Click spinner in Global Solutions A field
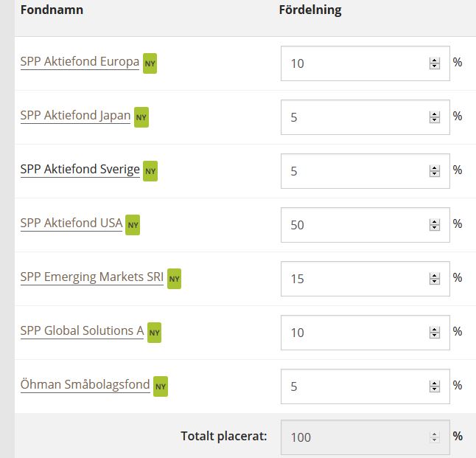 click(434, 333)
